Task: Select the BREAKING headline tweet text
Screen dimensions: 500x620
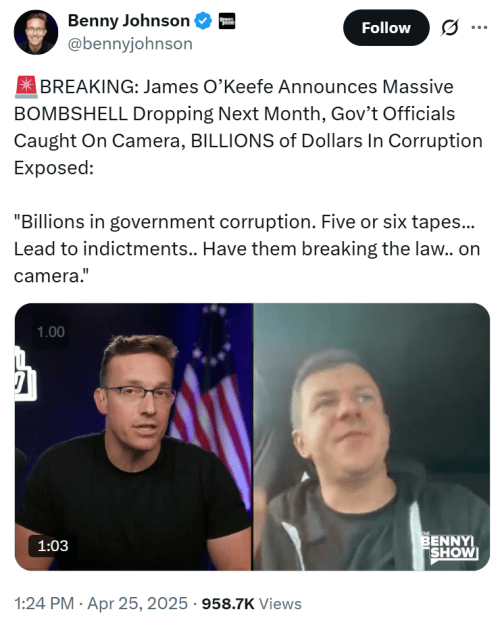Action: click(248, 127)
